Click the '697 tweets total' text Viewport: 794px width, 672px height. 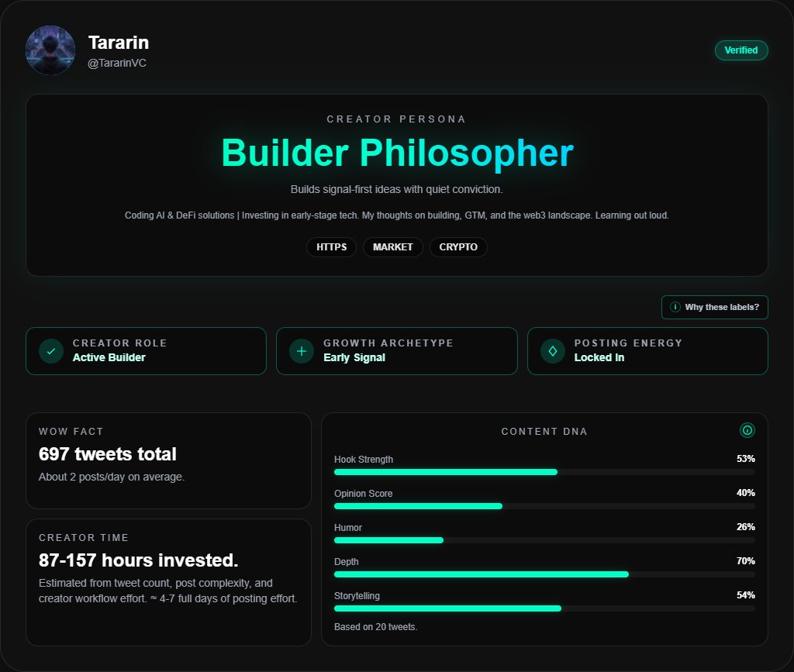coord(107,454)
